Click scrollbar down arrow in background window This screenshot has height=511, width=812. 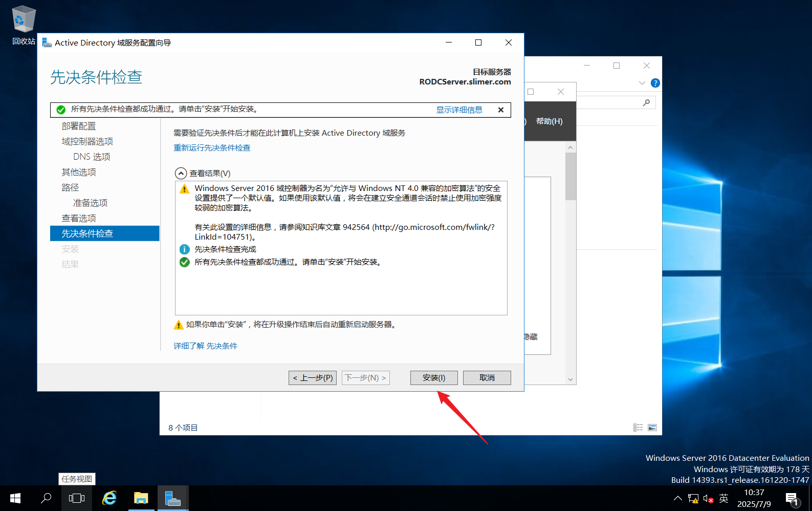(570, 379)
